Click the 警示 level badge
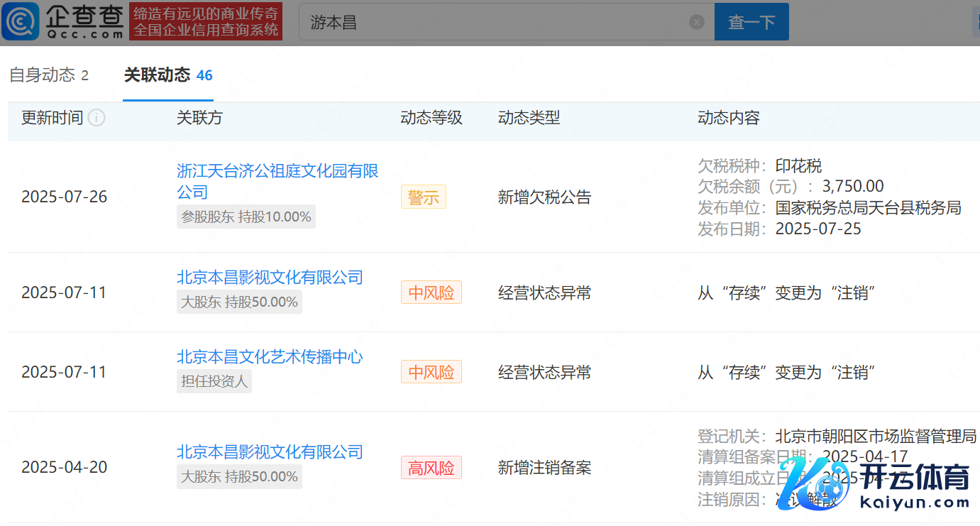The image size is (980, 526). (x=424, y=197)
